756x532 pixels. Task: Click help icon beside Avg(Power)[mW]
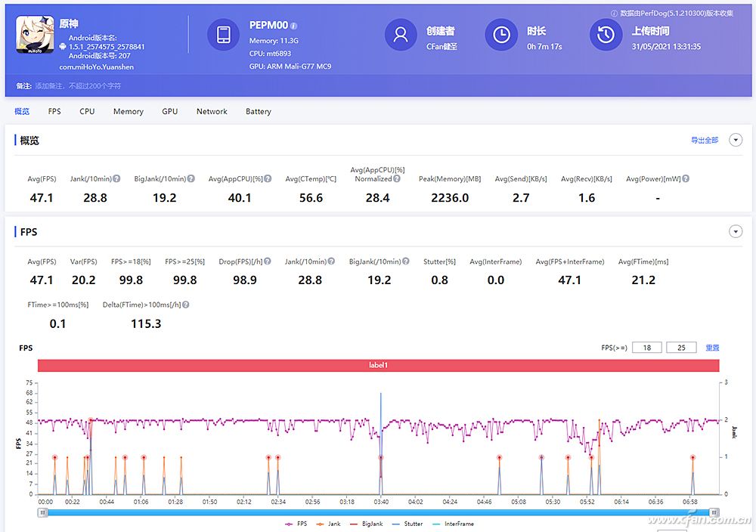point(686,179)
